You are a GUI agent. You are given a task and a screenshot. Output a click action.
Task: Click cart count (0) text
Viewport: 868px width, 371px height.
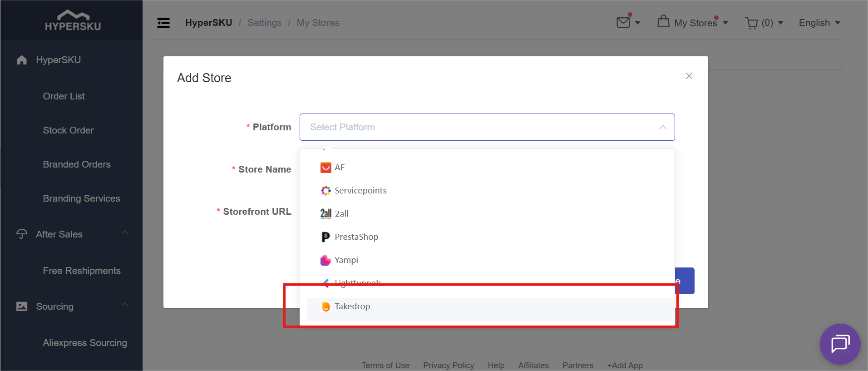(x=767, y=23)
